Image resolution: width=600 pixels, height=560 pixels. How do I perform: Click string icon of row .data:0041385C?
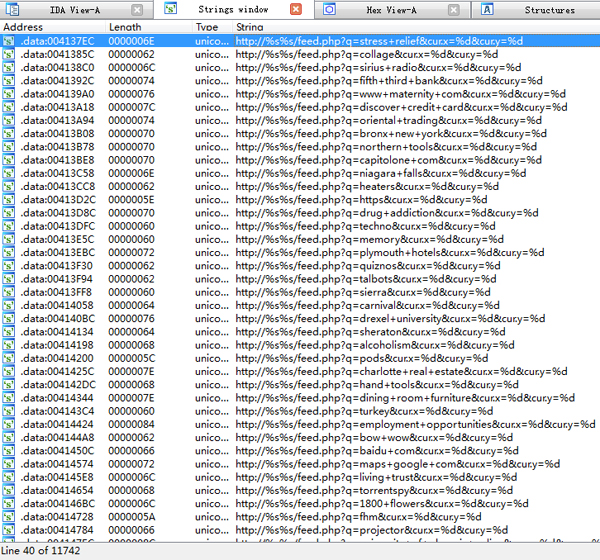(9, 54)
